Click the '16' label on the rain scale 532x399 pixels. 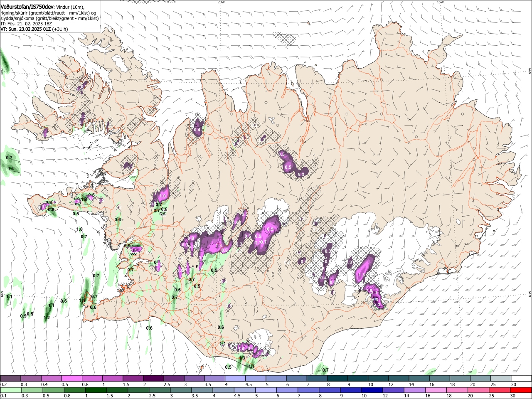tap(428, 396)
